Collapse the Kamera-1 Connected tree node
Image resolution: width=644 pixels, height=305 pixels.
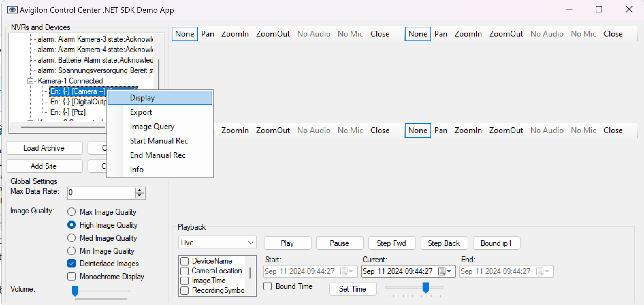coord(30,81)
